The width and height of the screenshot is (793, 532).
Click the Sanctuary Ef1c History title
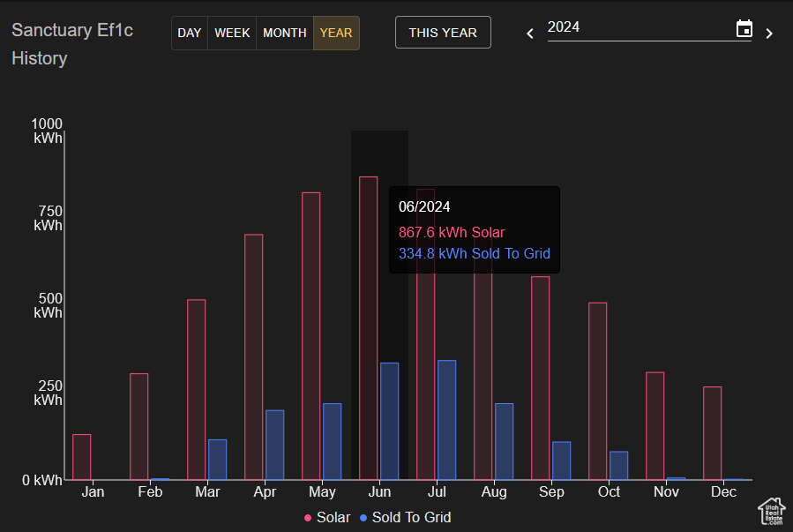[72, 44]
